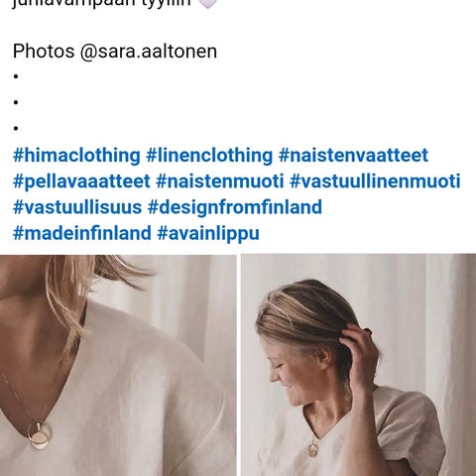The image size is (476, 476).
Task: Open the #linenclothing hashtag
Action: (x=209, y=156)
